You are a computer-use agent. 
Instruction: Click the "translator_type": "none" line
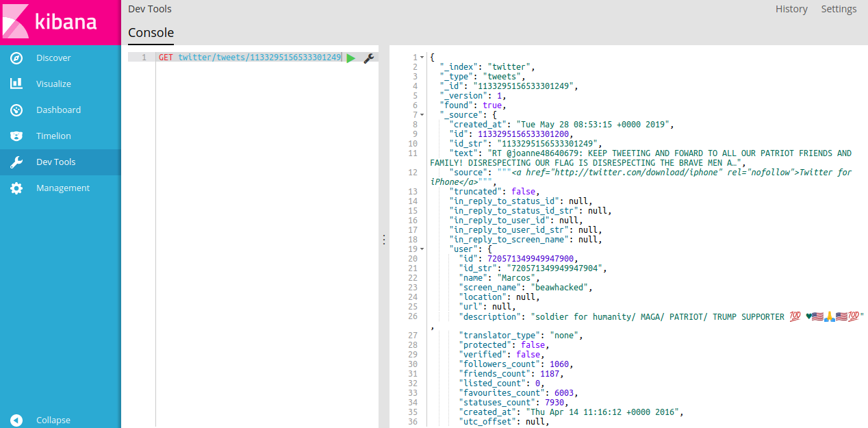[x=520, y=336]
